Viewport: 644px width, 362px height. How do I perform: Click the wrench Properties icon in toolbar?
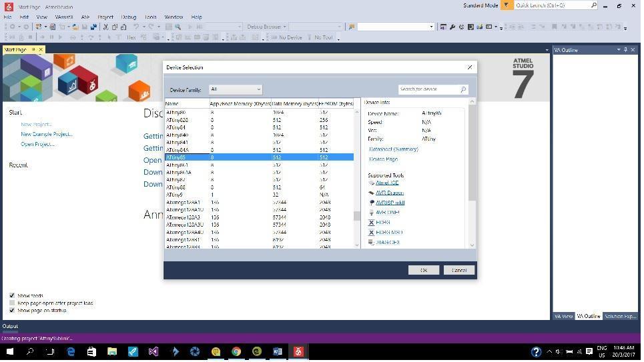point(452,27)
